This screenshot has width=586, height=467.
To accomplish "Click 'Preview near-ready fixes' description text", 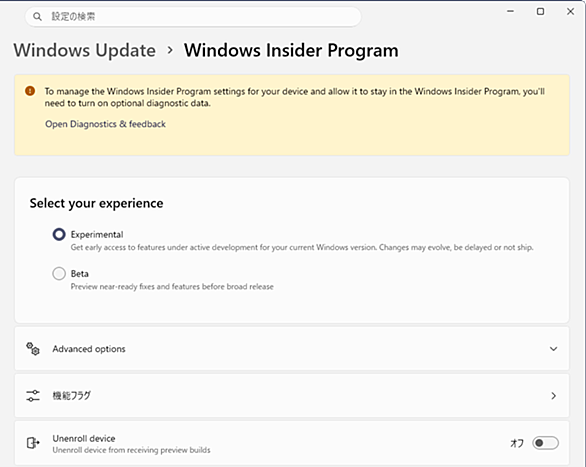I will (x=172, y=287).
